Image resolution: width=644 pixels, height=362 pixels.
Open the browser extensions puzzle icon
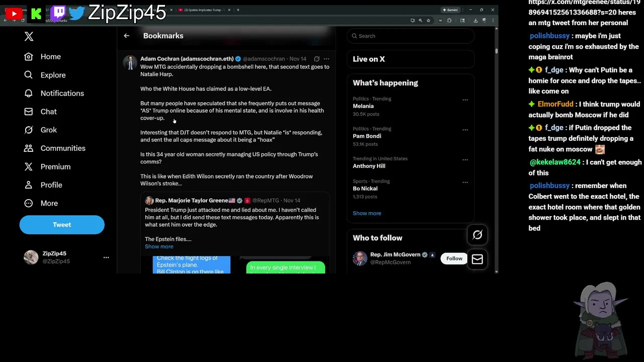coord(449,20)
